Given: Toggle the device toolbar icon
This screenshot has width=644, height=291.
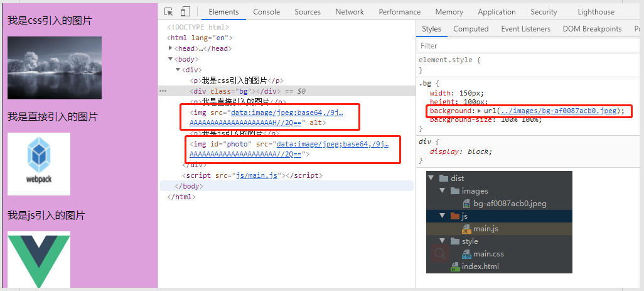Looking at the screenshot, I should click(x=185, y=12).
